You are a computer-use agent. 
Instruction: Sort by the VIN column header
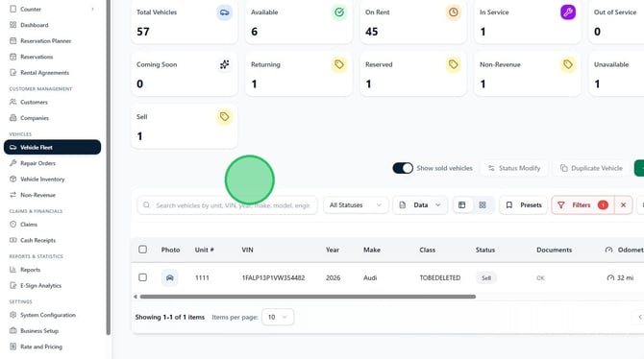tap(247, 250)
